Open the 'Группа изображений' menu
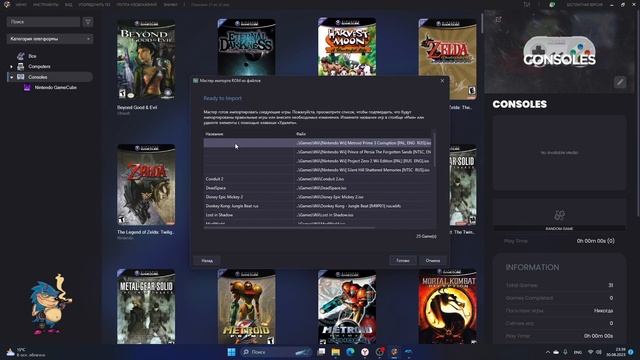 point(137,4)
